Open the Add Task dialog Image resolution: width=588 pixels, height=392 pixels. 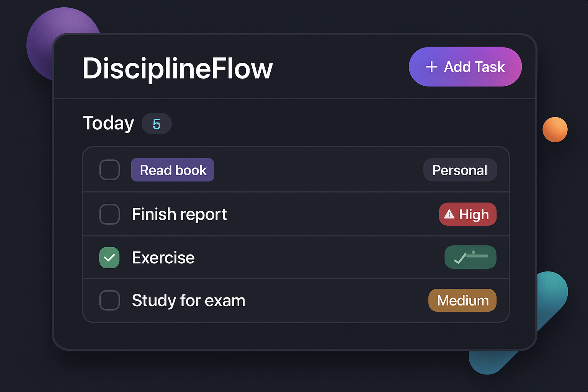(465, 67)
